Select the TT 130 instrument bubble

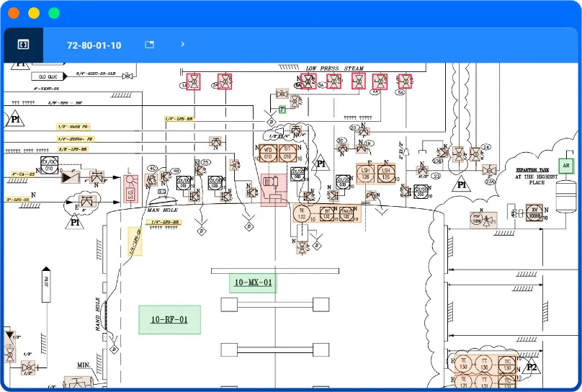pyautogui.click(x=484, y=364)
